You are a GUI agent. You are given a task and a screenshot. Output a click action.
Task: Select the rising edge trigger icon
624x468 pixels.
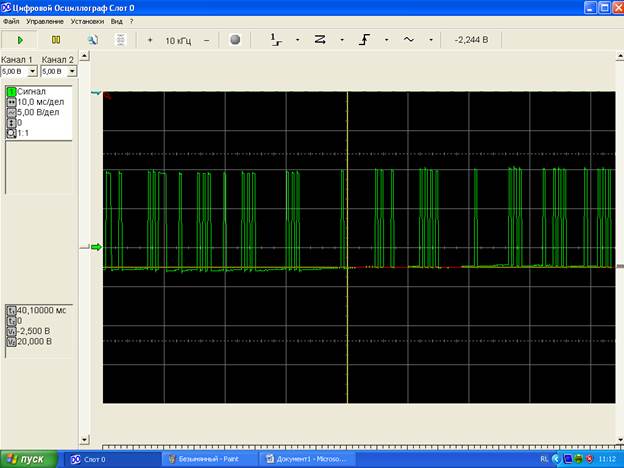click(x=365, y=40)
